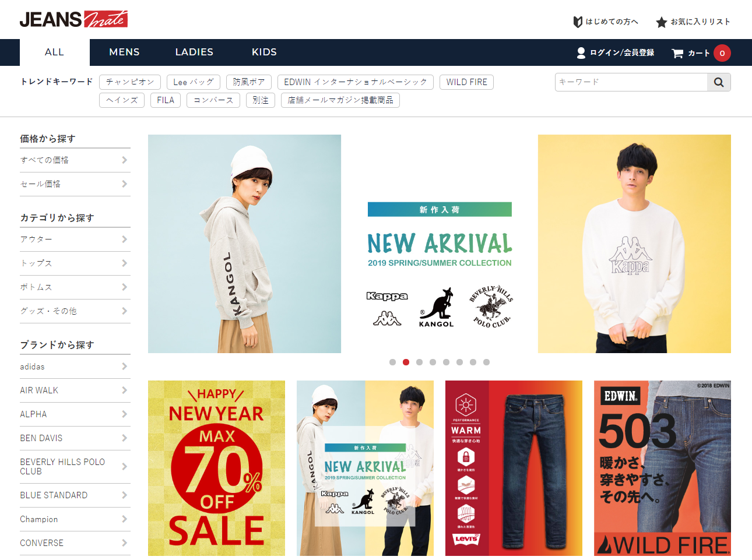Viewport: 752px width, 560px height.
Task: Open the Levi's WARM jeans banner
Action: [514, 468]
